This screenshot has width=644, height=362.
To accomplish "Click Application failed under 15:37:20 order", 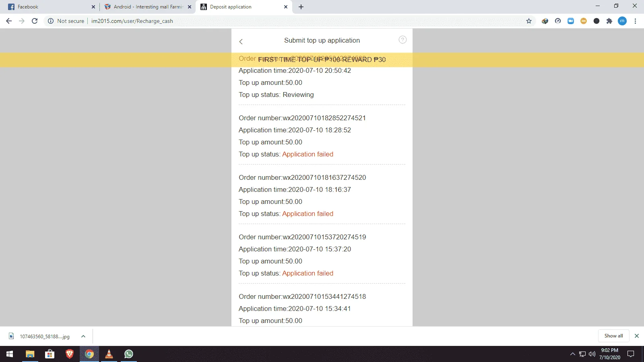I will (308, 273).
